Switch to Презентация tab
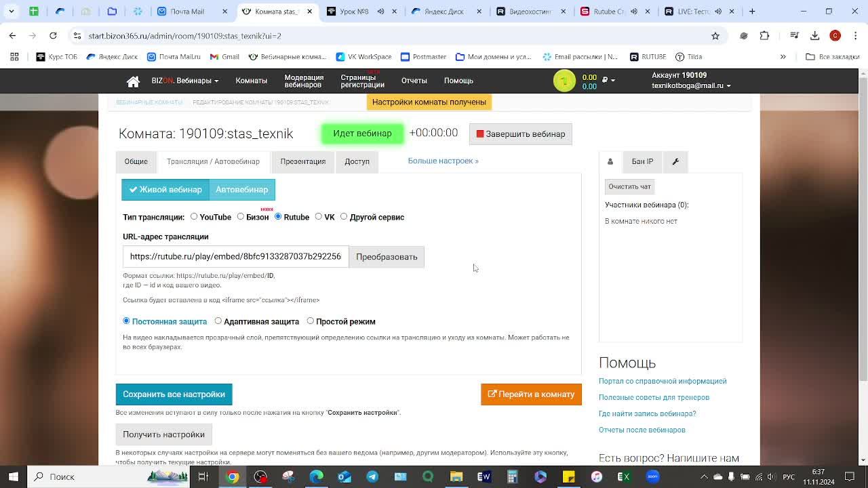The height and width of the screenshot is (488, 868). [303, 161]
